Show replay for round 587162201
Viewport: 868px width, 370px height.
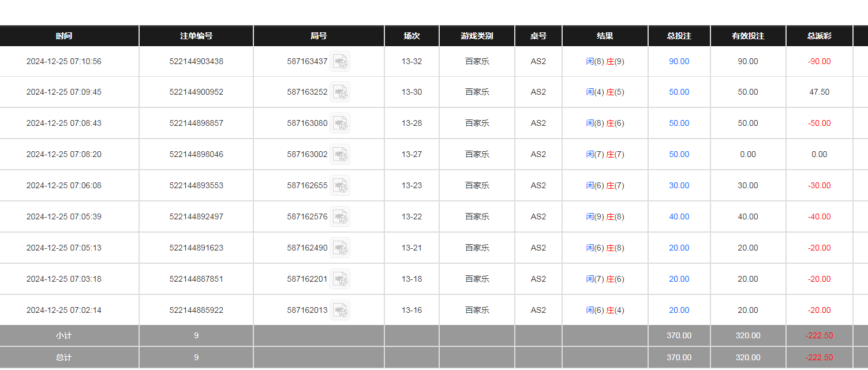click(340, 279)
